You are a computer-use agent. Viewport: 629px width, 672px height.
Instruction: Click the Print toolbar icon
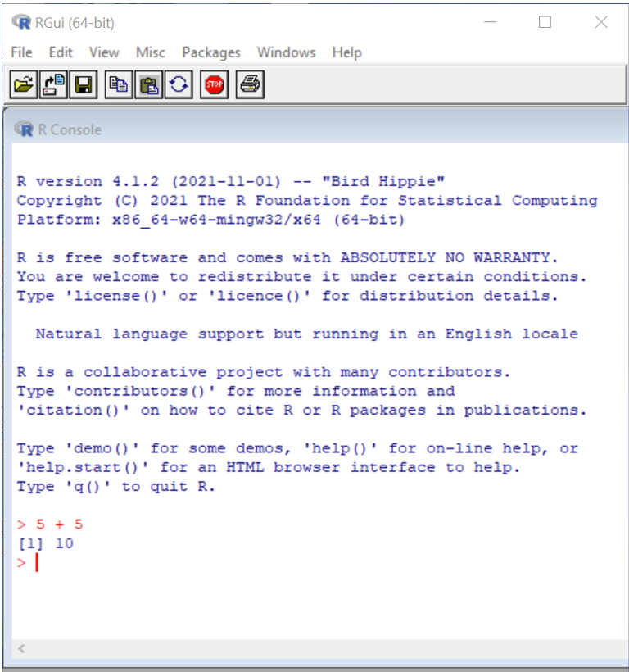point(250,84)
